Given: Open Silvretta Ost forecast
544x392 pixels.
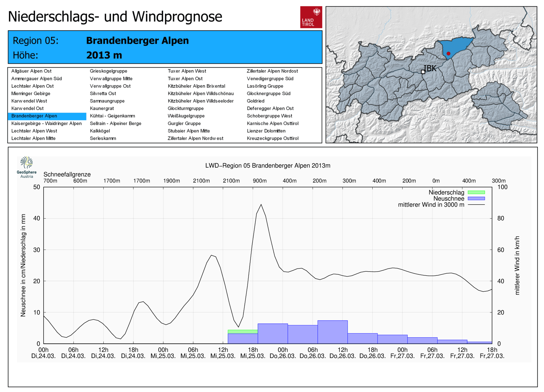Looking at the screenshot, I should click(103, 93).
